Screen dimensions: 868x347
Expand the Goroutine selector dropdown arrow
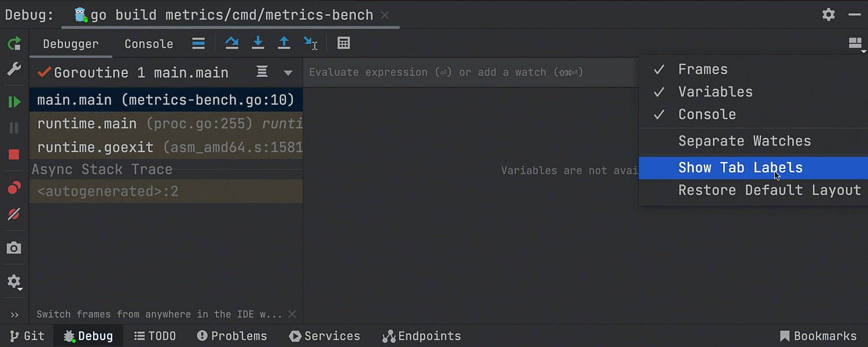tap(288, 73)
